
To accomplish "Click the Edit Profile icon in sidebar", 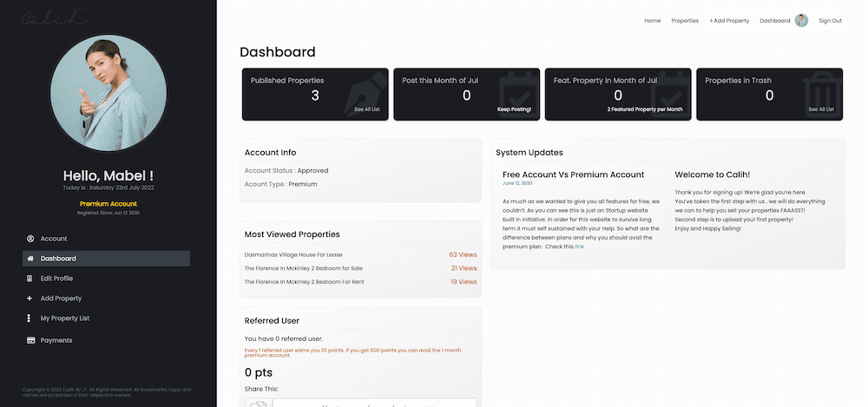I will (x=31, y=279).
